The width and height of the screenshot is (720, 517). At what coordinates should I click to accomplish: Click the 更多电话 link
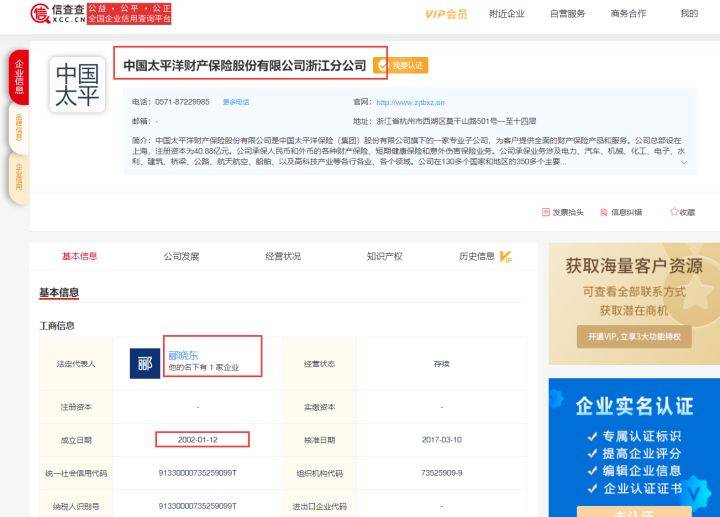[236, 102]
